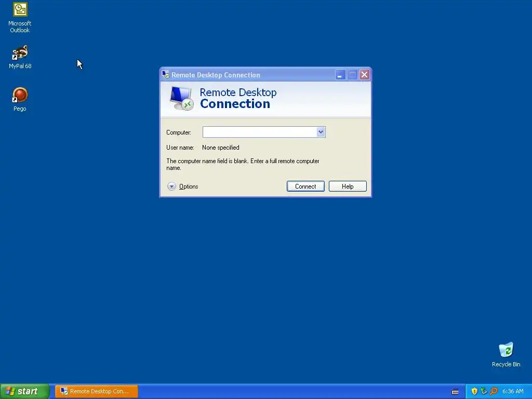Click the 'computer name field is blank' message
Viewport: 532px width, 399px height.
[x=243, y=165]
